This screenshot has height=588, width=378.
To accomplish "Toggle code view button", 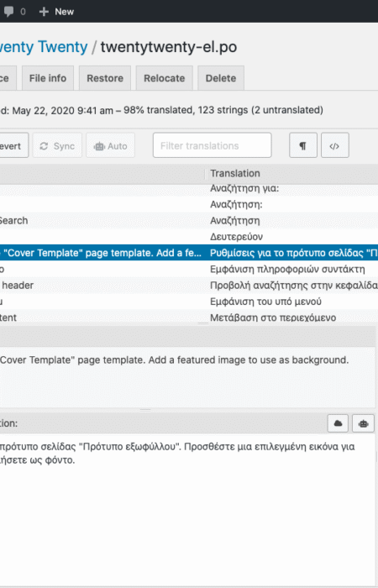I will click(335, 145).
